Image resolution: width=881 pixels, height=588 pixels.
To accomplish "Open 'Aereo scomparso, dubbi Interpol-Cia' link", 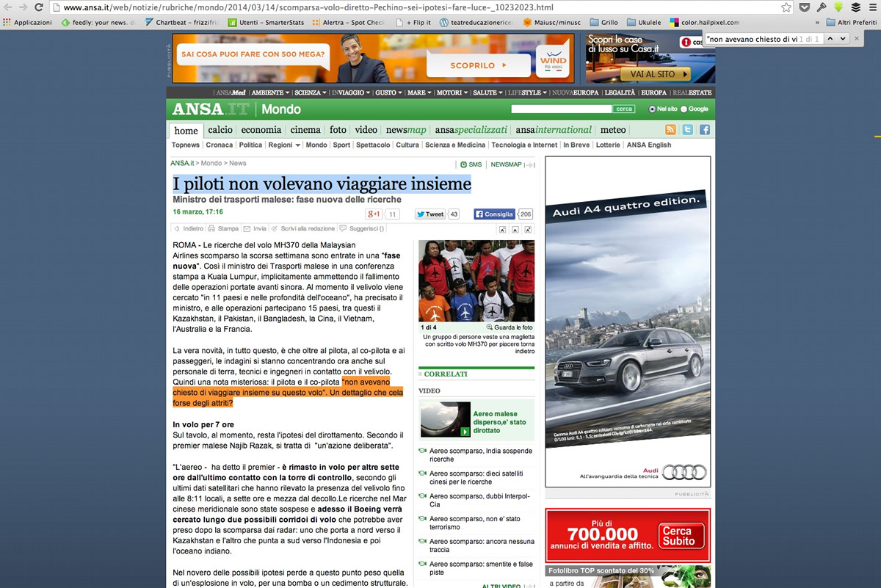I will click(481, 500).
